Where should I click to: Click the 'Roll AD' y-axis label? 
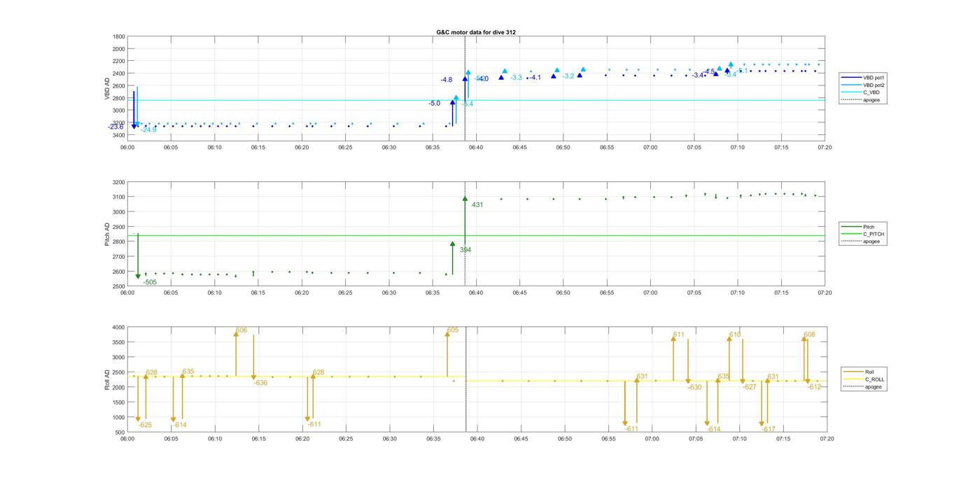click(x=108, y=379)
